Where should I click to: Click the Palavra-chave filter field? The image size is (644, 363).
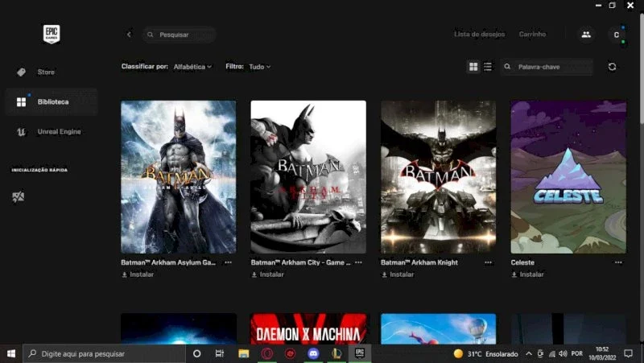[547, 67]
